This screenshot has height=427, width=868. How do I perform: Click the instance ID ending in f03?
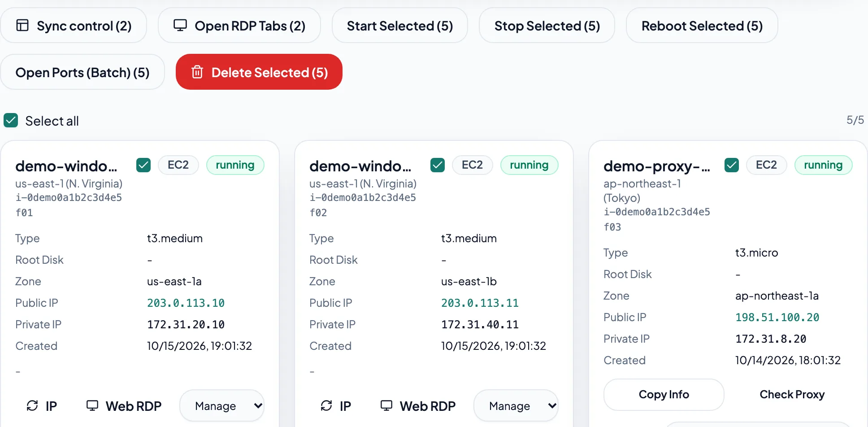pos(657,219)
